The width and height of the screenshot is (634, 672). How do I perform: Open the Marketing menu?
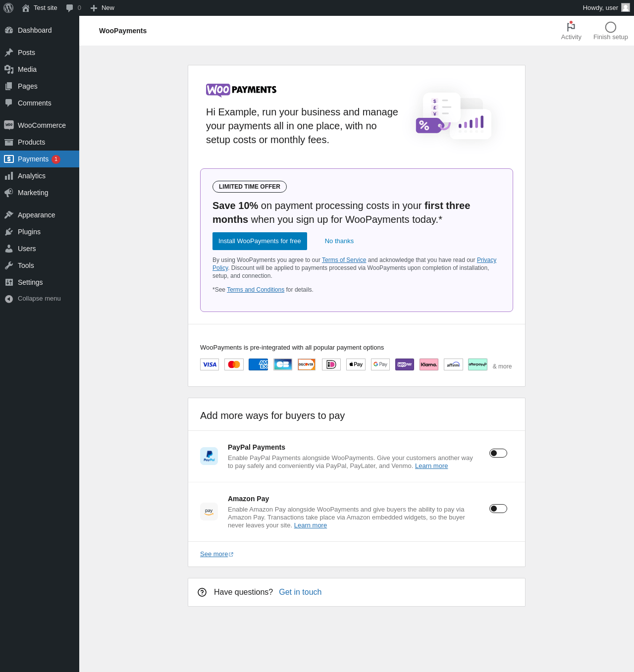40,193
